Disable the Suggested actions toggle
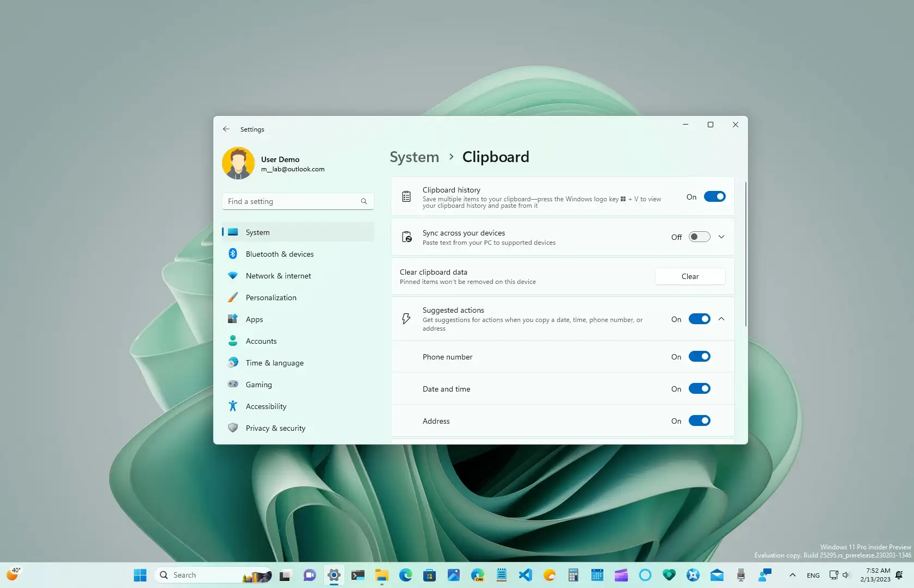Image resolution: width=914 pixels, height=588 pixels. pos(700,319)
